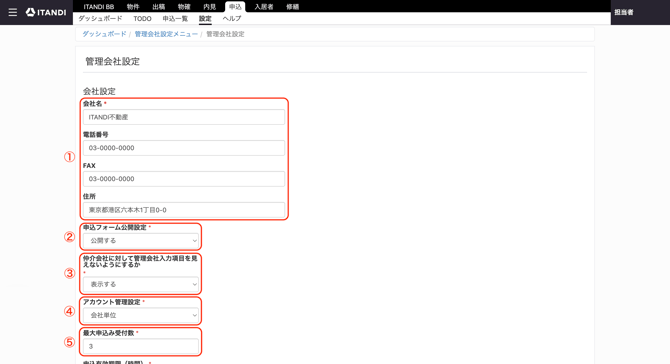Screen dimensions: 670x364
Task: Select the 設定 sub-menu item
Action: [x=205, y=18]
